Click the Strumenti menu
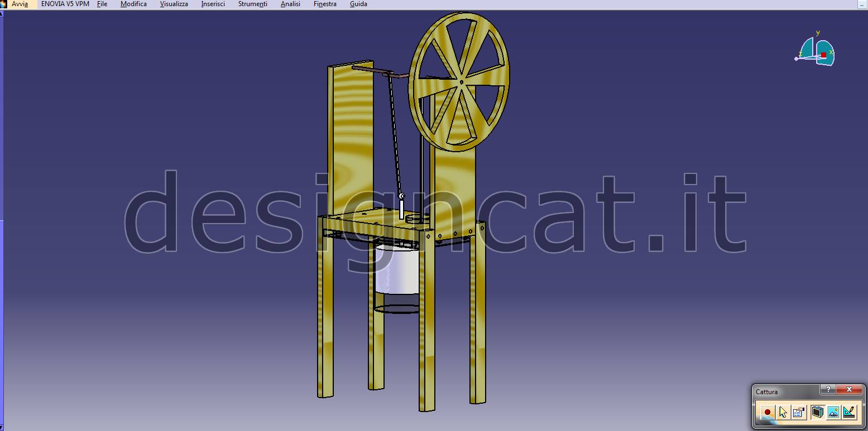 [x=252, y=4]
